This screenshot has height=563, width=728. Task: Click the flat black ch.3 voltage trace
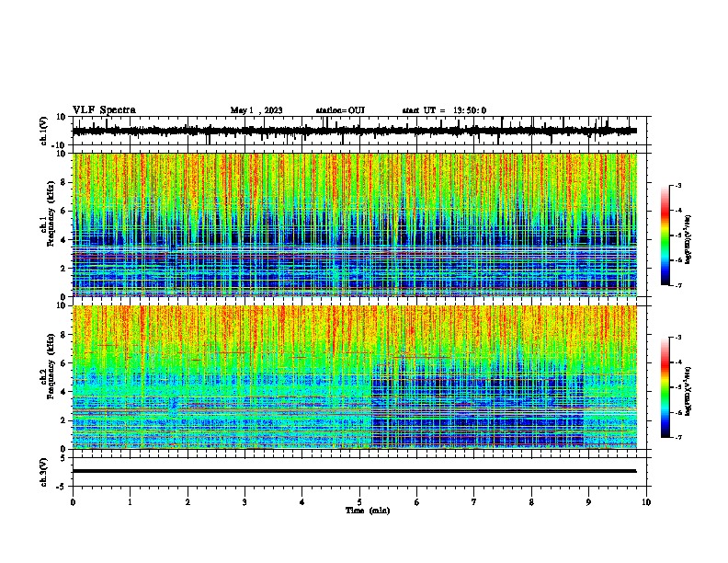point(354,471)
